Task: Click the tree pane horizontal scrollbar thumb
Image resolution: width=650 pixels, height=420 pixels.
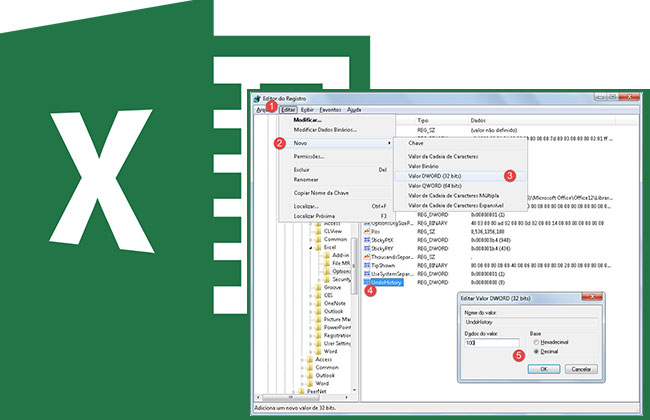Action: tap(291, 397)
